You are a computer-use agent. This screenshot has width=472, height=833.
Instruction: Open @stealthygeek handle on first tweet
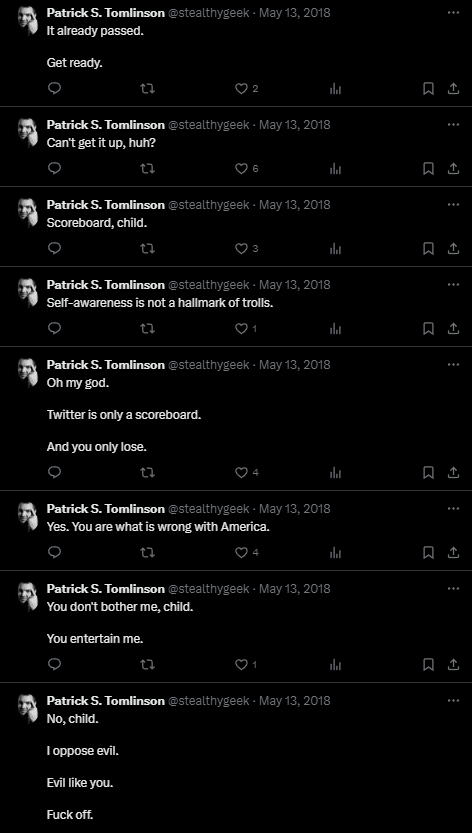point(209,13)
